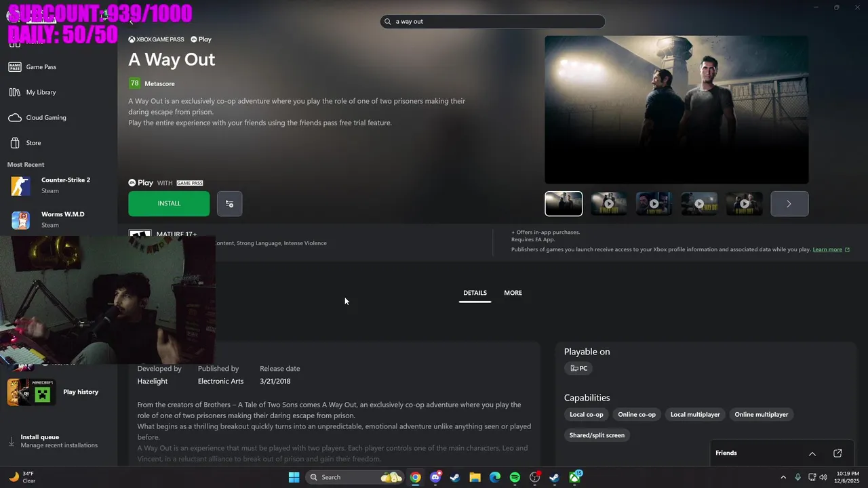Screen dimensions: 868x488
Task: Click the magnifier icon in search bar
Action: [x=388, y=22]
